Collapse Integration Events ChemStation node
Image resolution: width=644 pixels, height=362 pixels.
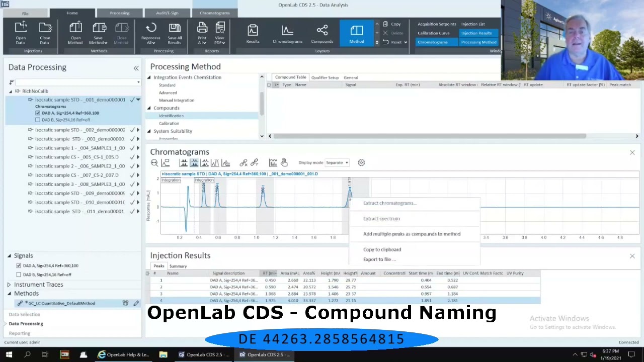click(149, 77)
